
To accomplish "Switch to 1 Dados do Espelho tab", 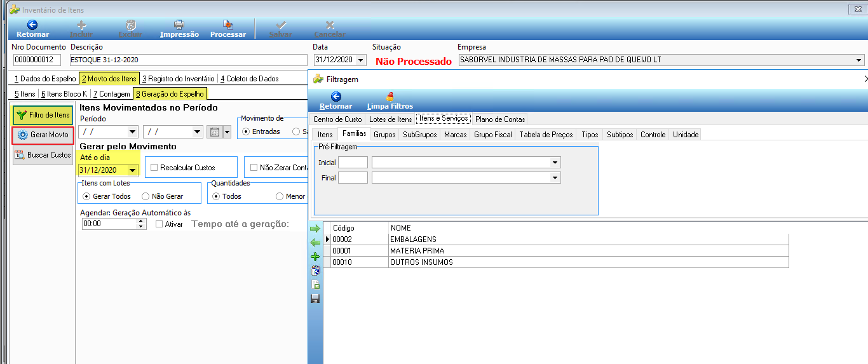I will coord(44,79).
